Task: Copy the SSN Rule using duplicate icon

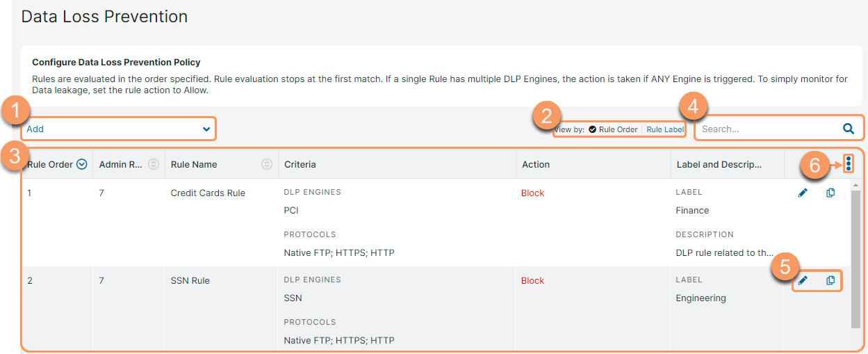Action: 830,280
